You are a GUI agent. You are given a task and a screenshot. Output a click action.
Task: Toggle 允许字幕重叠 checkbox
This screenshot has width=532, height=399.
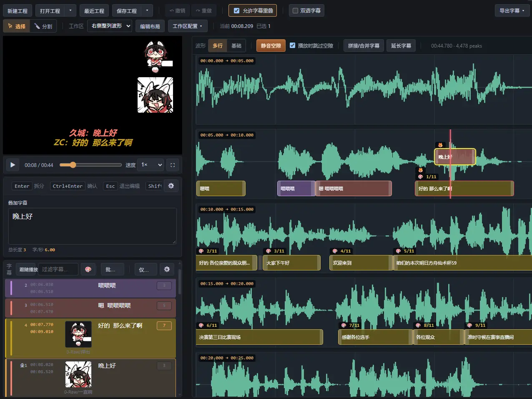(236, 10)
